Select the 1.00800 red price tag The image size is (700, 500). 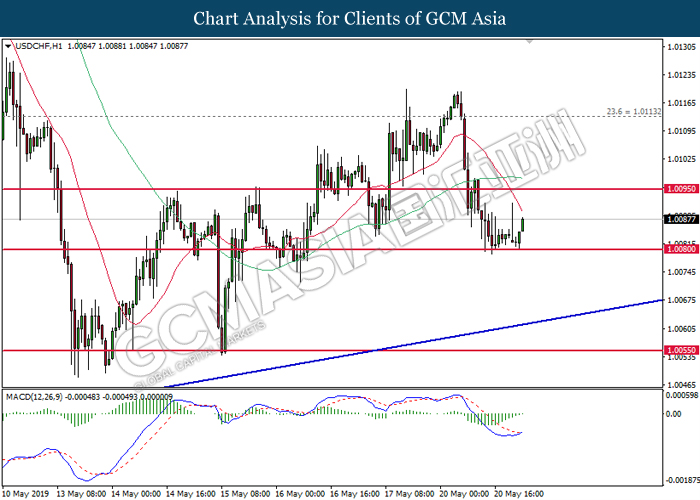(x=679, y=249)
